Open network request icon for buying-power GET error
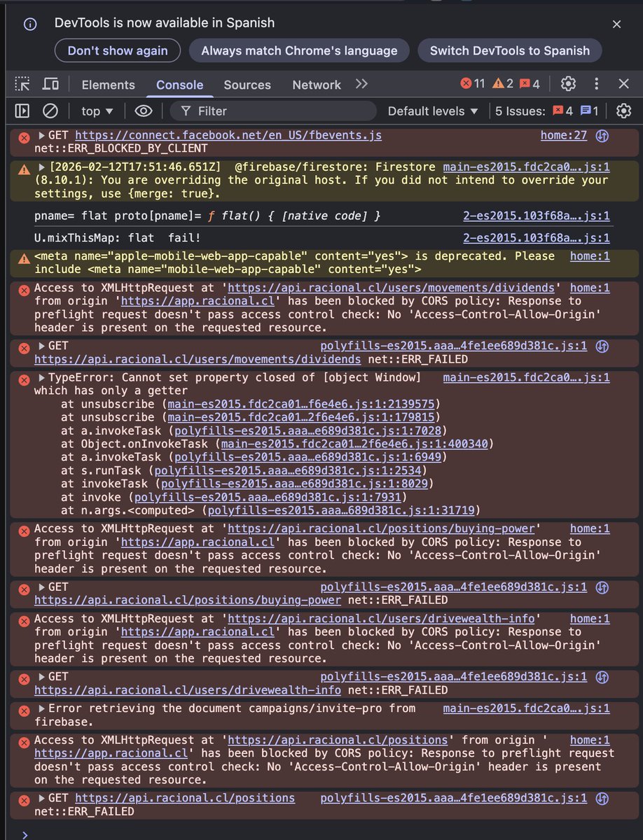643x840 pixels. click(602, 587)
